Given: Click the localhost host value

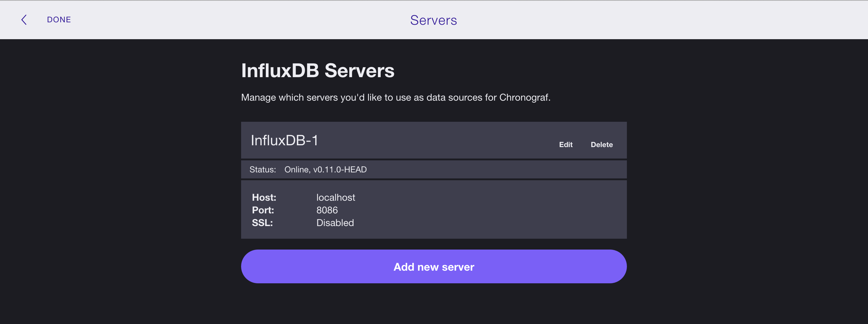Looking at the screenshot, I should [x=336, y=197].
